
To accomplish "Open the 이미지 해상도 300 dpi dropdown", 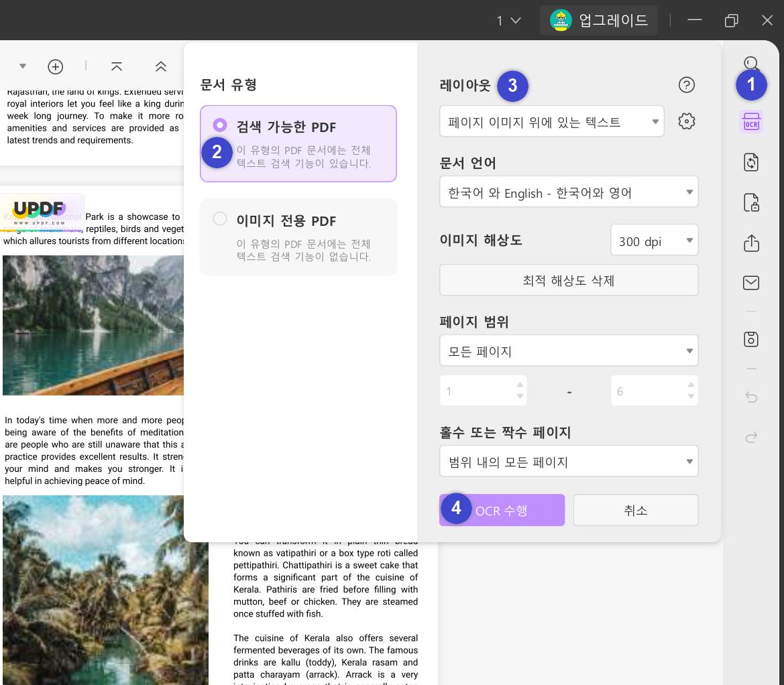I will (x=654, y=240).
